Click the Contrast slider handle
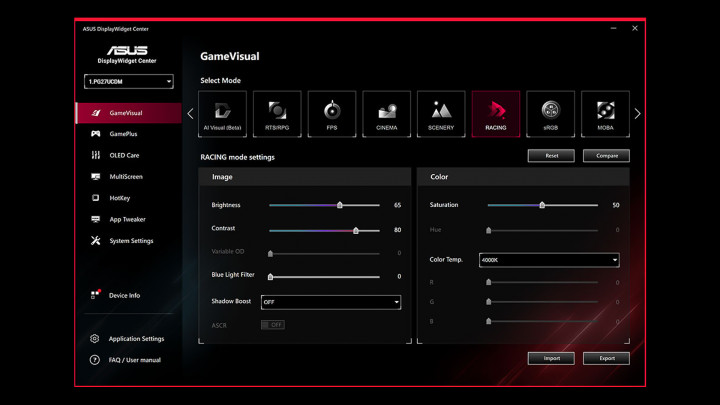Screen dimensions: 720x405 356,230
